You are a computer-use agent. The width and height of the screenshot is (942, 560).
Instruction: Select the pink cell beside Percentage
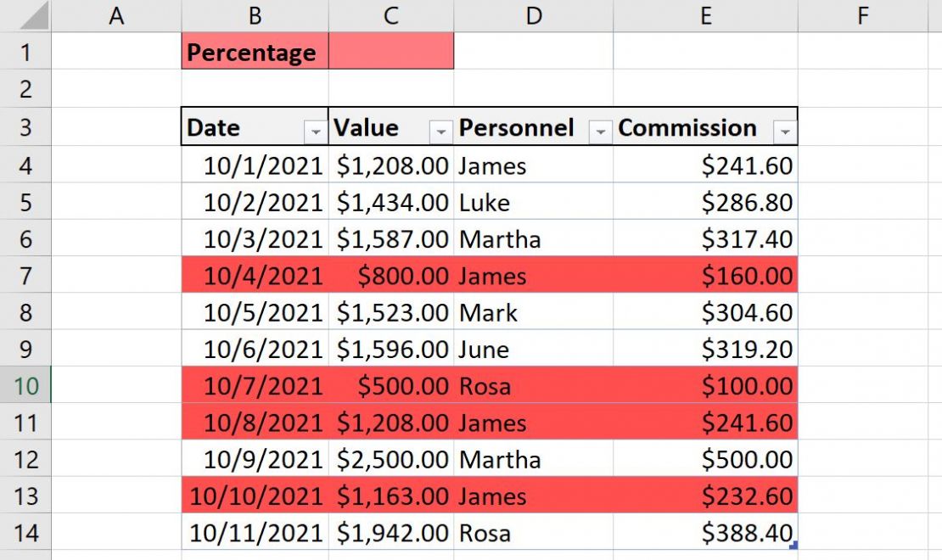(390, 52)
